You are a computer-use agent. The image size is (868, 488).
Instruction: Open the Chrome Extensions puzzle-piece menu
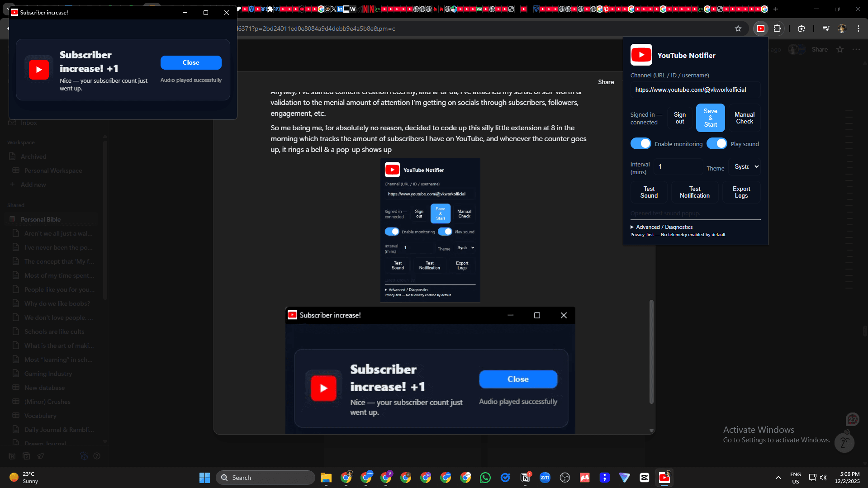pos(777,28)
